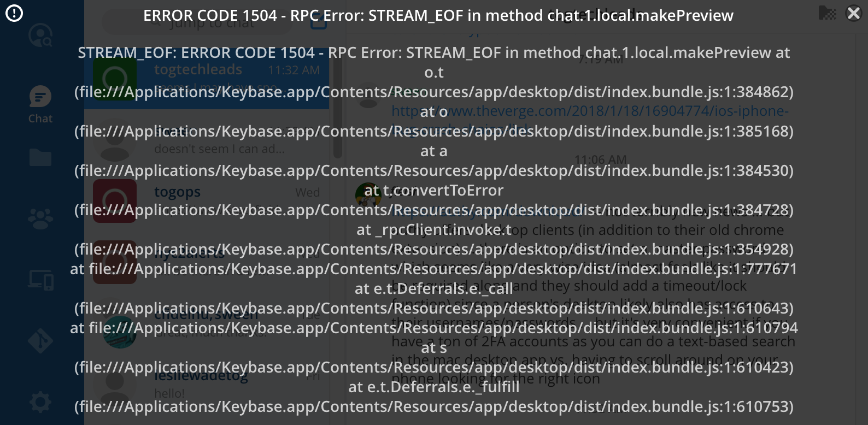Open the togtechleads conversation
868x425 pixels.
[207, 78]
